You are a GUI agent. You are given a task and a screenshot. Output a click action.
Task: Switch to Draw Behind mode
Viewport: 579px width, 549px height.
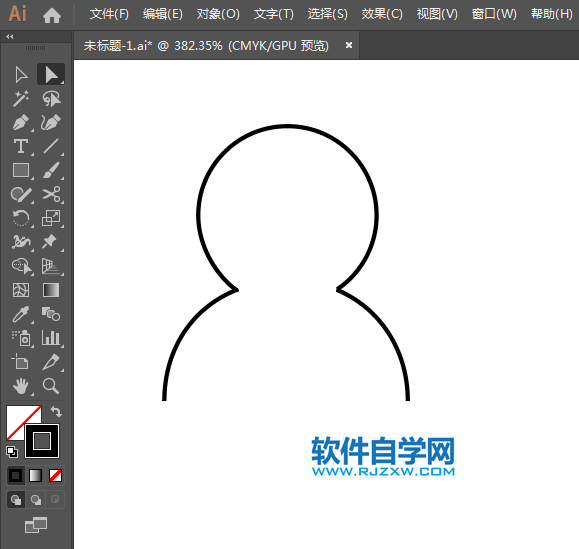click(x=36, y=500)
